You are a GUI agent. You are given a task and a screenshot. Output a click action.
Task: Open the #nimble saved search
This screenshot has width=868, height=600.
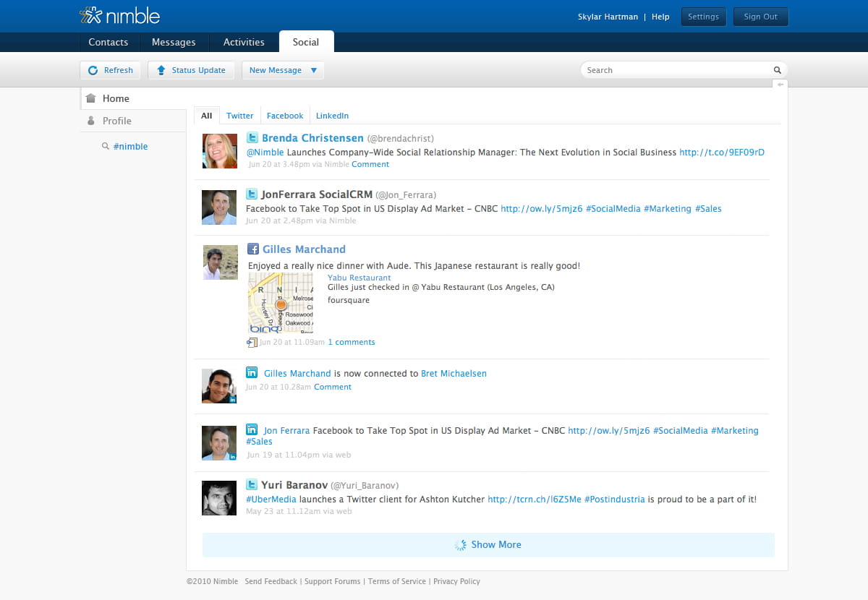130,146
